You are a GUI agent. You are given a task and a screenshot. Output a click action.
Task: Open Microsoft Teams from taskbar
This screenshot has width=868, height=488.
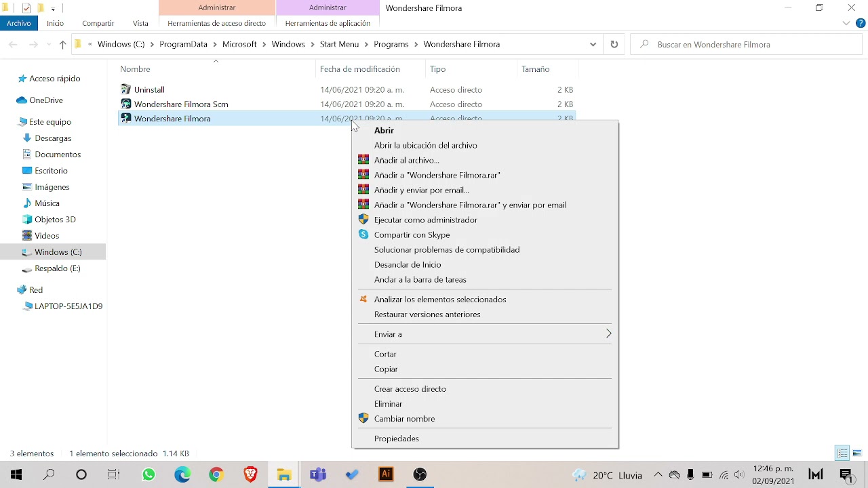pos(318,474)
